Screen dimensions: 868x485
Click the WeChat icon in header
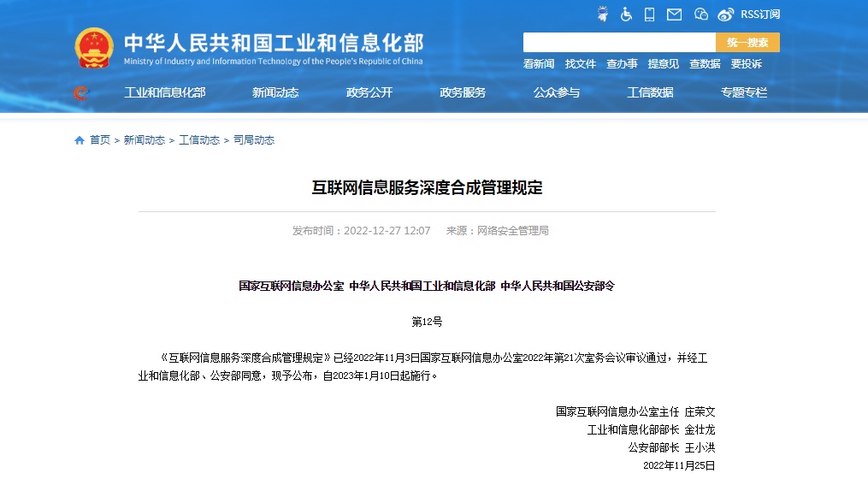[x=701, y=14]
